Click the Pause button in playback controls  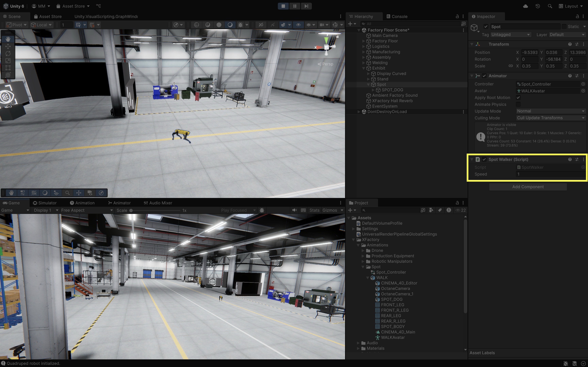295,6
